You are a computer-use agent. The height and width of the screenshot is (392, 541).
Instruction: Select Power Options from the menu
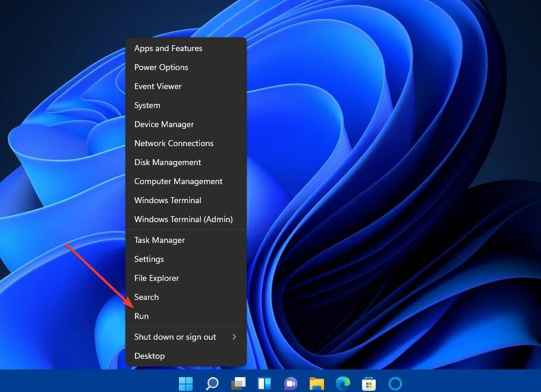point(161,67)
